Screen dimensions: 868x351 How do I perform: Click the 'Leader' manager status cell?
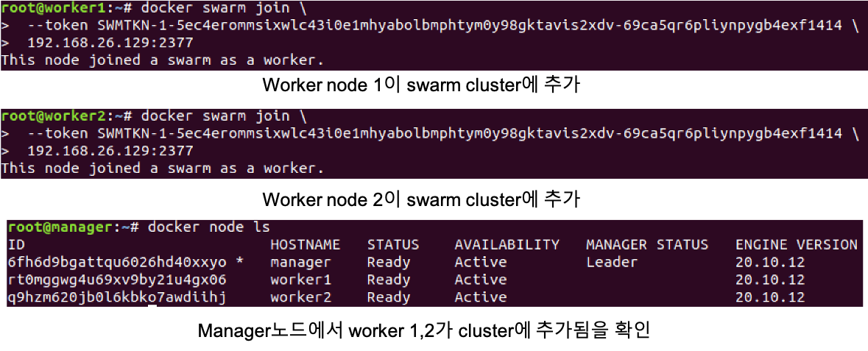click(x=613, y=262)
